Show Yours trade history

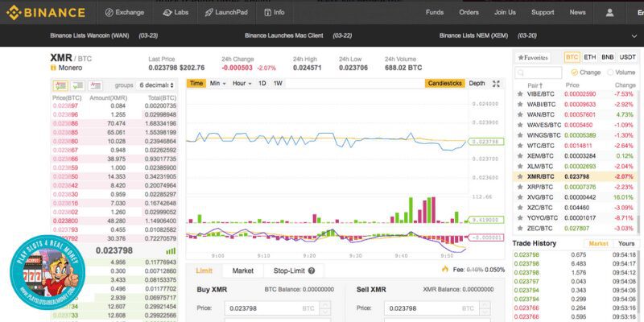click(626, 244)
